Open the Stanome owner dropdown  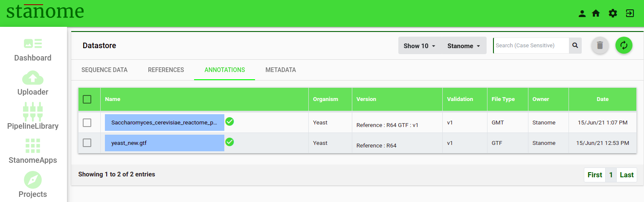[x=464, y=46]
